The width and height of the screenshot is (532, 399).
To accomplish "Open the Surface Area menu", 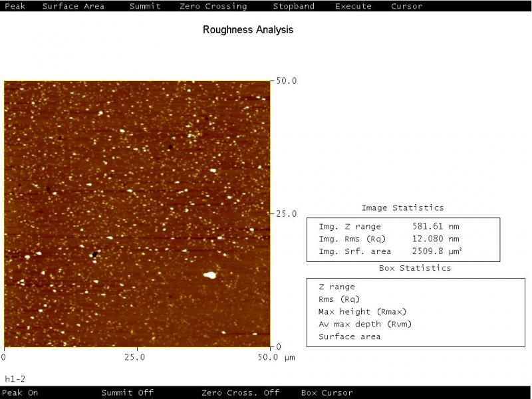I will (73, 6).
